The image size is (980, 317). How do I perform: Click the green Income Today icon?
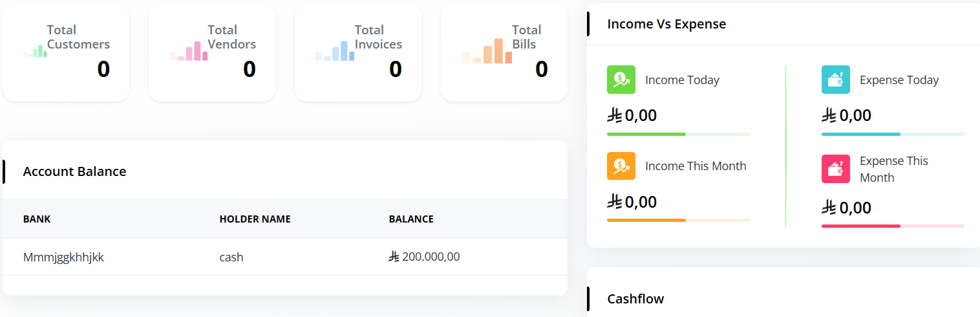(621, 80)
